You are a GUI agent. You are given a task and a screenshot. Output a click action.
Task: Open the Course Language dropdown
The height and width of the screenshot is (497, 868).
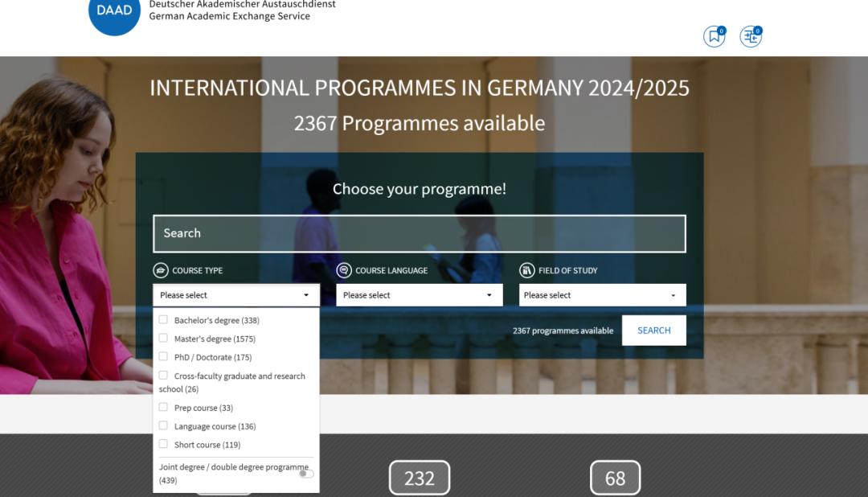point(419,295)
